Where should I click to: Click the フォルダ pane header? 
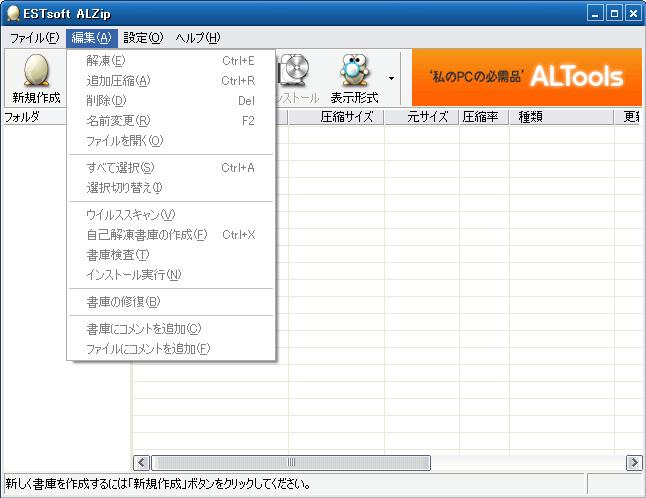click(35, 117)
